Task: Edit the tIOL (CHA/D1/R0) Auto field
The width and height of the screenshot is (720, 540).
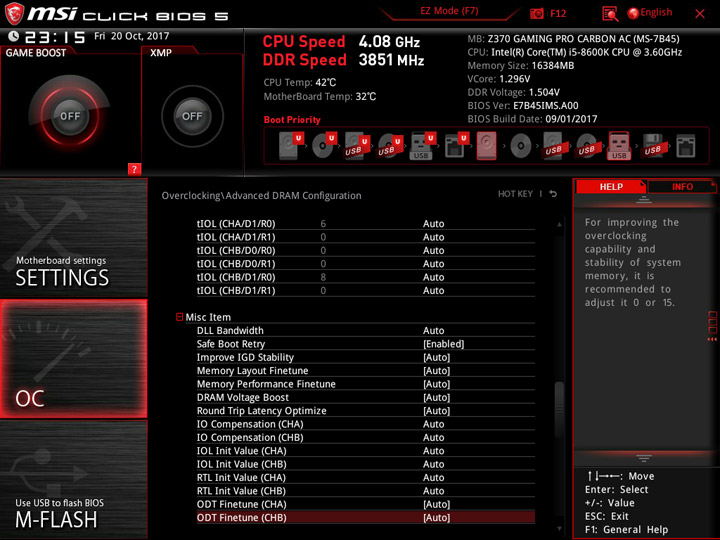Action: 433,224
